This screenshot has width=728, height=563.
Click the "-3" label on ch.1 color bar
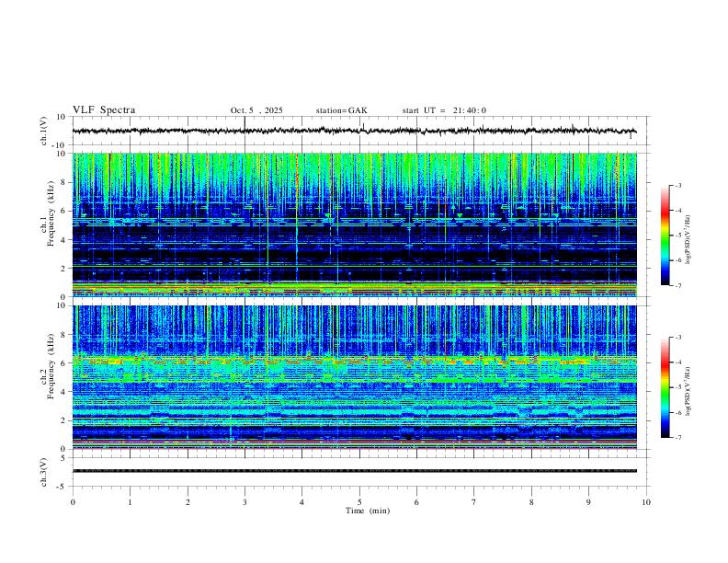[x=678, y=185]
